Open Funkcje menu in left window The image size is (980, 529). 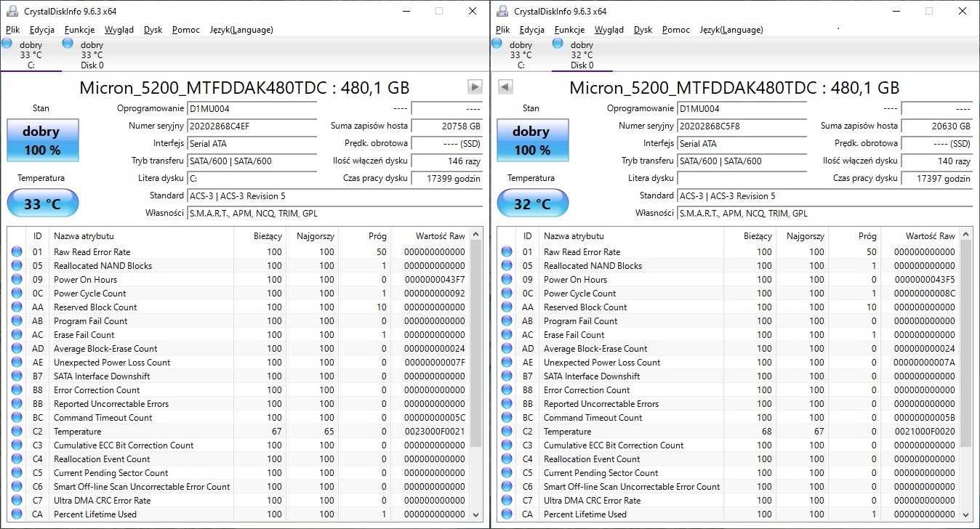pos(79,30)
